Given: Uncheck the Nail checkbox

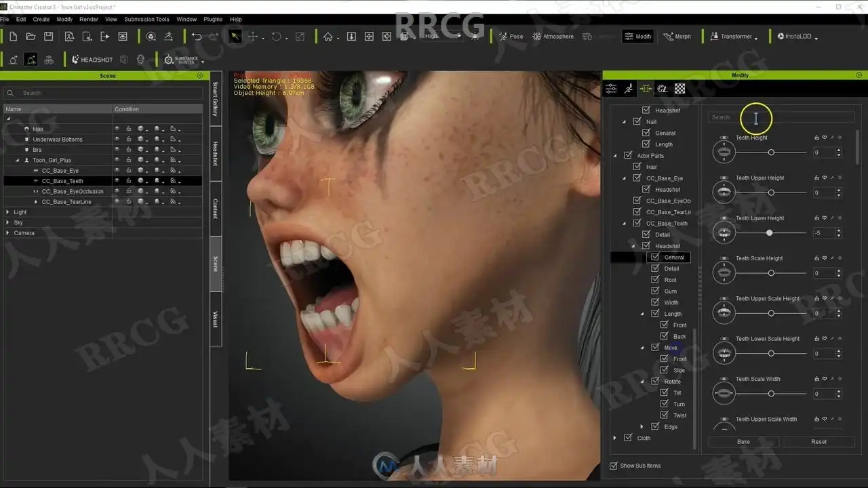Looking at the screenshot, I should pos(637,122).
